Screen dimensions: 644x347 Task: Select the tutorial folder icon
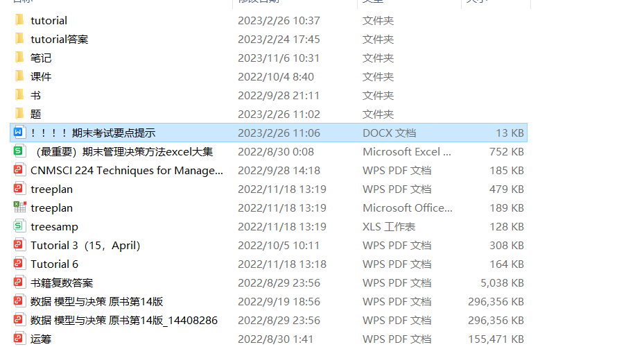point(19,19)
